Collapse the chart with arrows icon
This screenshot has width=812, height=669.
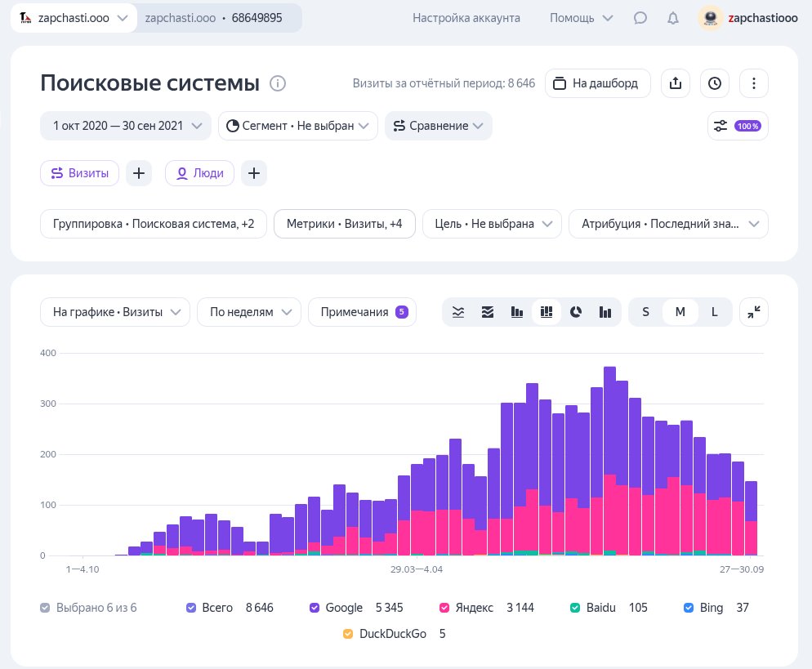[754, 312]
